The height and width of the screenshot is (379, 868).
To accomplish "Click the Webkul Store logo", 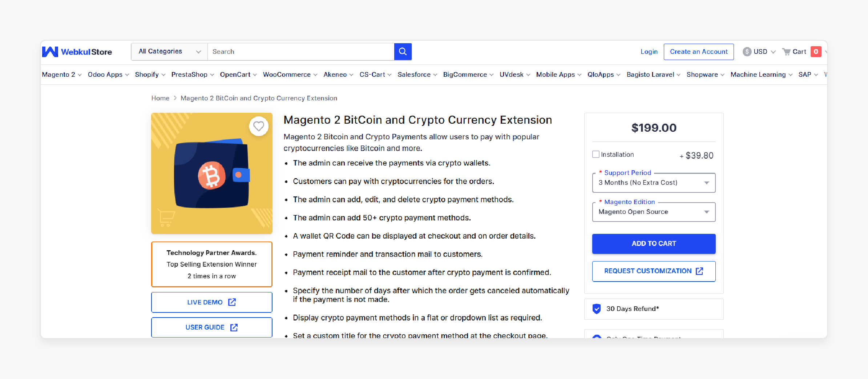I will (x=77, y=52).
